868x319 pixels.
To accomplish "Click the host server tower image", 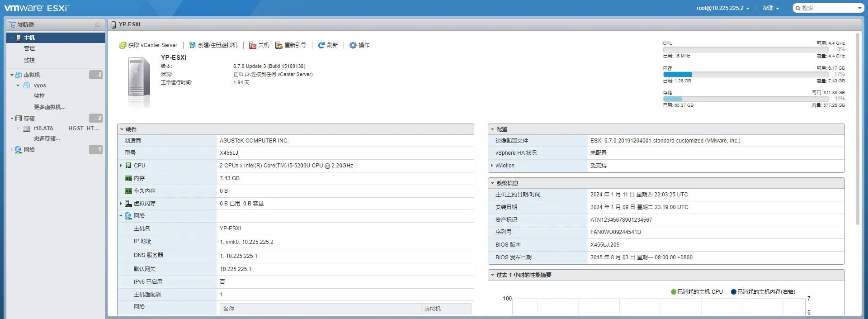I will pos(139,82).
